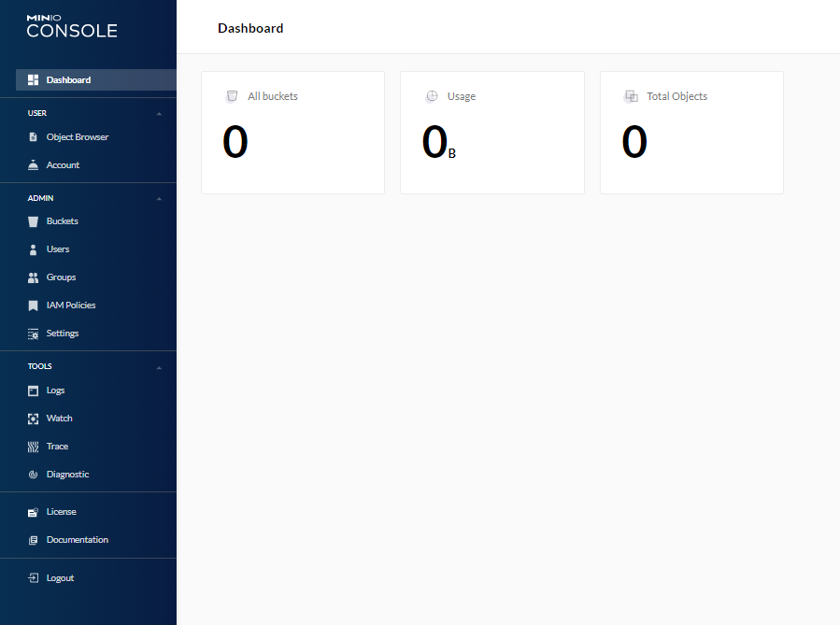
Task: Select the All buckets card
Action: [x=292, y=133]
